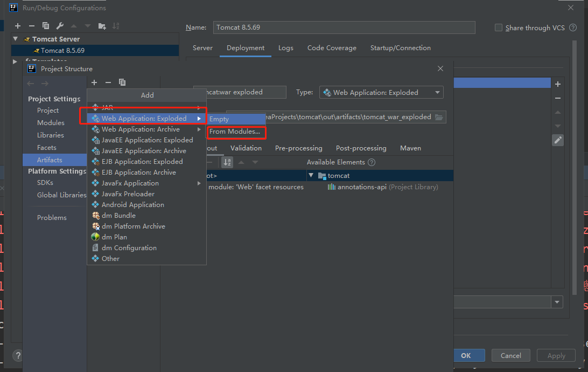
Task: Go forward arrow in Project Structure
Action: 45,84
